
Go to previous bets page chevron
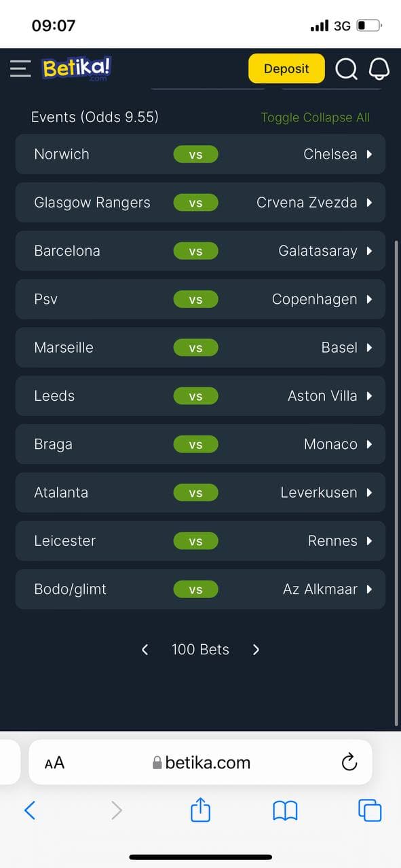145,650
